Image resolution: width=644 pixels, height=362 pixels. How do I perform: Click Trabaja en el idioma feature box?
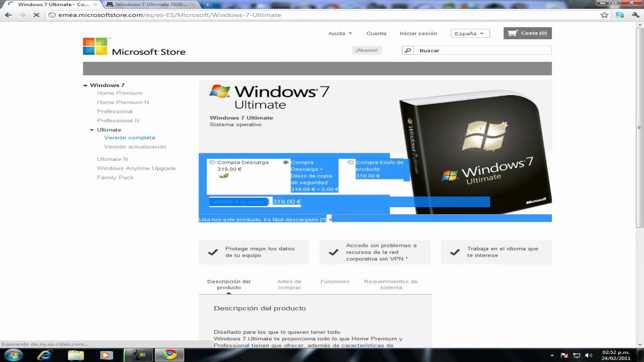click(496, 252)
